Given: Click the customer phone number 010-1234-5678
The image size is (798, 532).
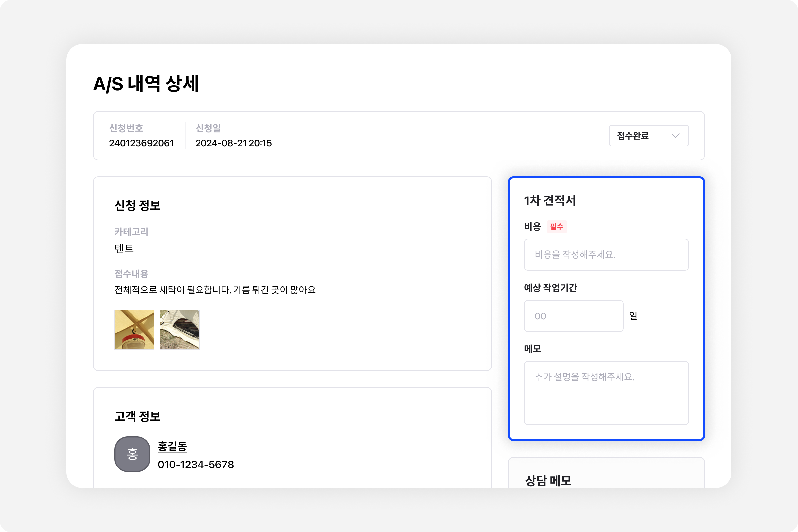Looking at the screenshot, I should point(196,465).
